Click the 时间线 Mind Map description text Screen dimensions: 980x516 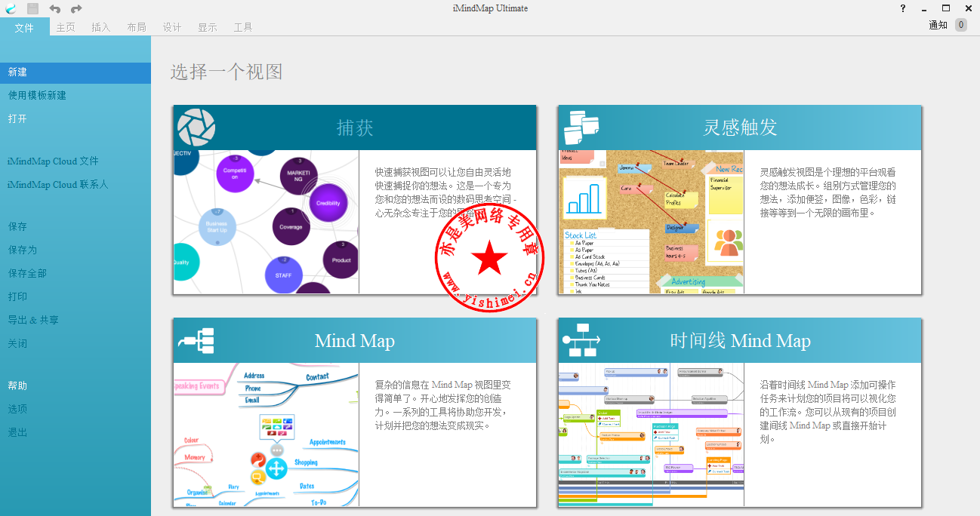tap(828, 412)
